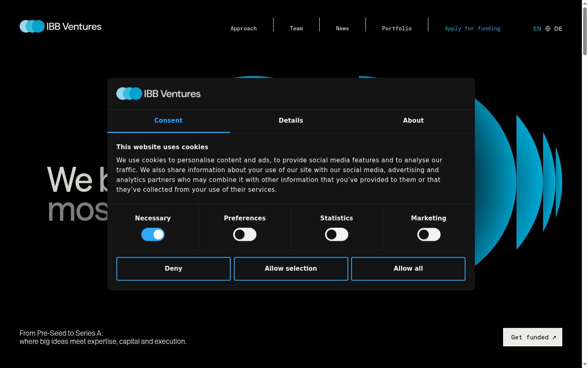The image size is (588, 368).
Task: Open the Portfolio nav link
Action: pyautogui.click(x=397, y=29)
